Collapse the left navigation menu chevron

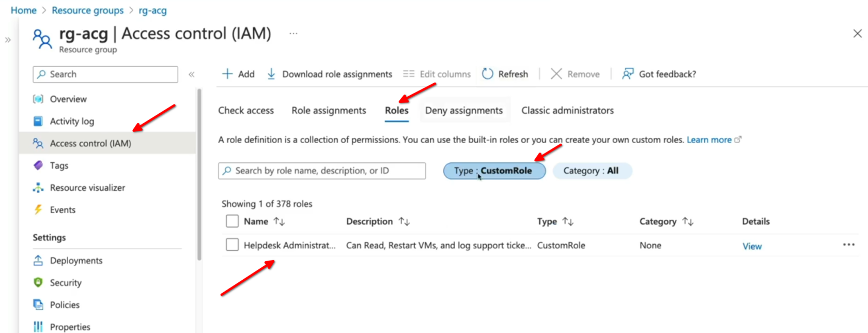(192, 74)
